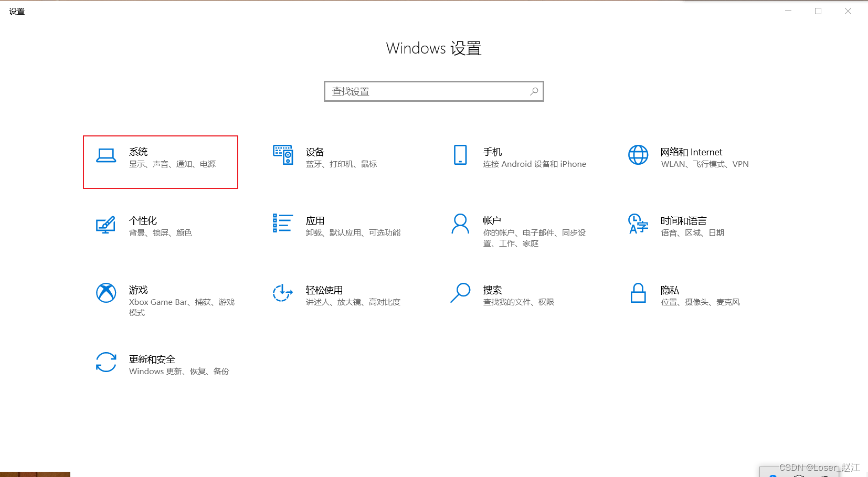Open the 时间和语言 settings title
The height and width of the screenshot is (477, 868).
tap(684, 221)
